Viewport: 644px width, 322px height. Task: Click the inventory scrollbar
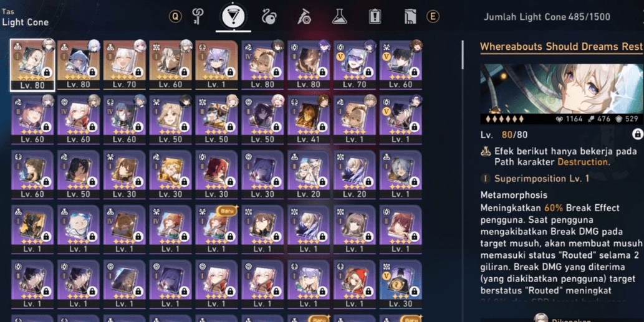[x=463, y=55]
